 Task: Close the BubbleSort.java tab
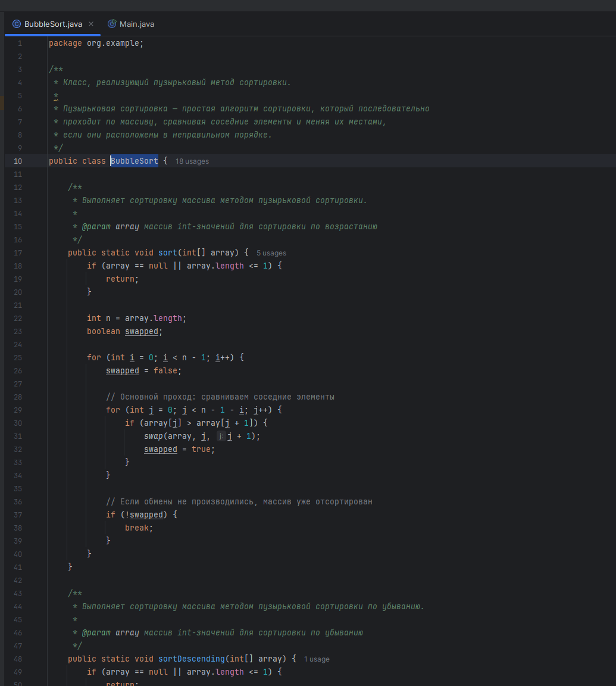click(91, 24)
